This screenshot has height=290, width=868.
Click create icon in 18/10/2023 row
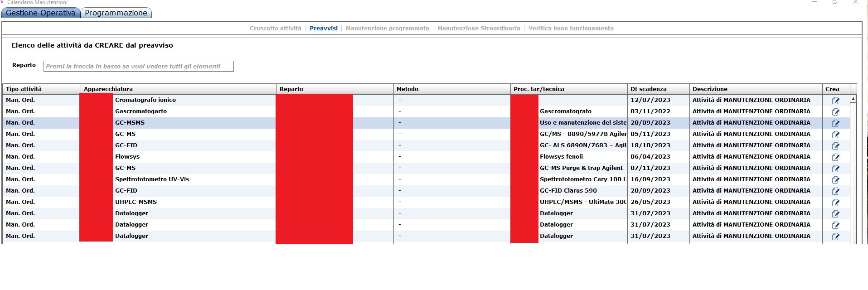click(835, 146)
